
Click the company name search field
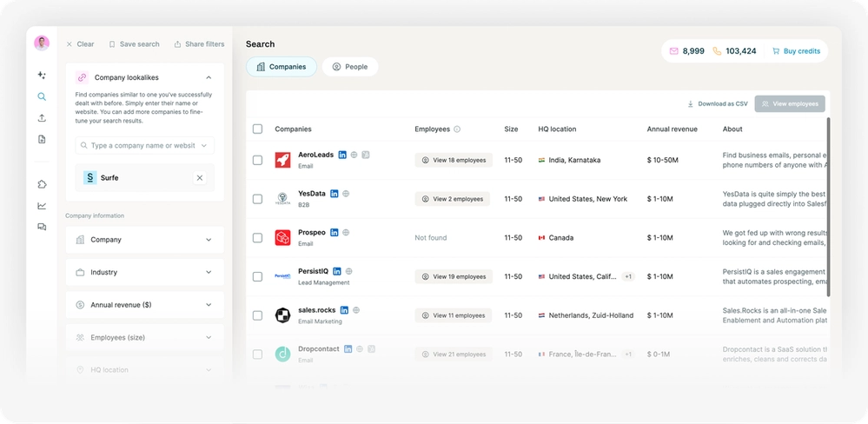coord(144,146)
